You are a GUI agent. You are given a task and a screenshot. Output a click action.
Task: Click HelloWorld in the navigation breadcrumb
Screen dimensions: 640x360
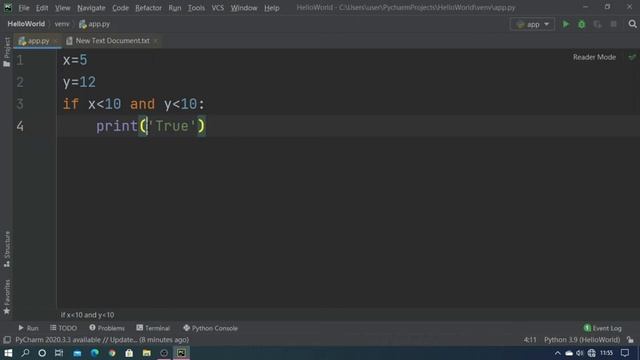[x=26, y=24]
